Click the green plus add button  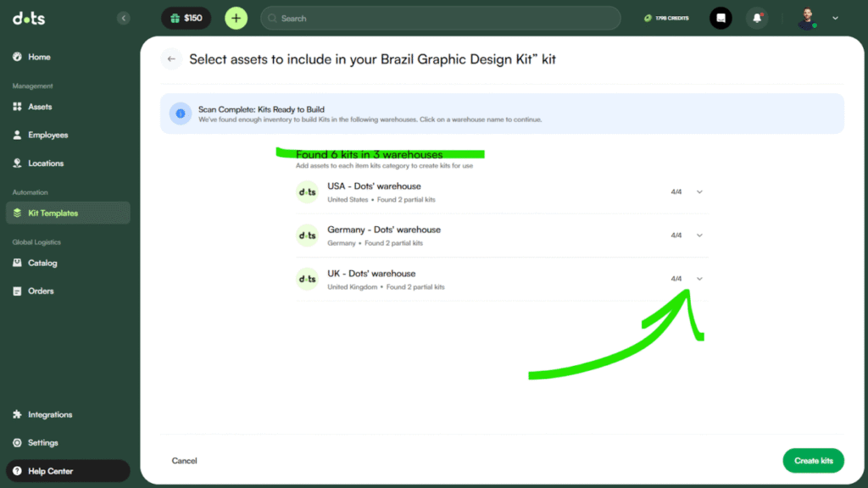coord(236,18)
